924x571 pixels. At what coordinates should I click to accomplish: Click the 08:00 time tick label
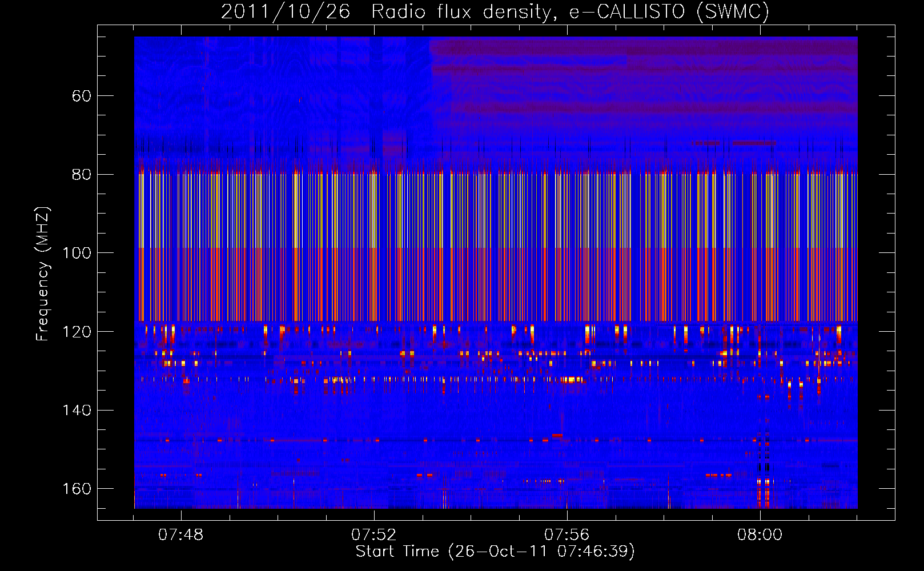(760, 535)
